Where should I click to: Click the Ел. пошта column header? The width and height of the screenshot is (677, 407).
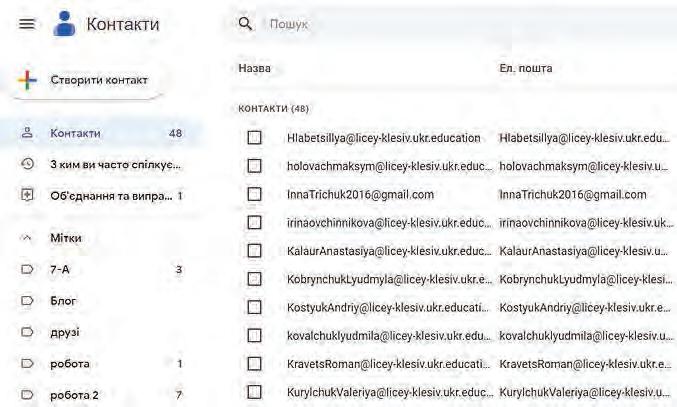526,68
